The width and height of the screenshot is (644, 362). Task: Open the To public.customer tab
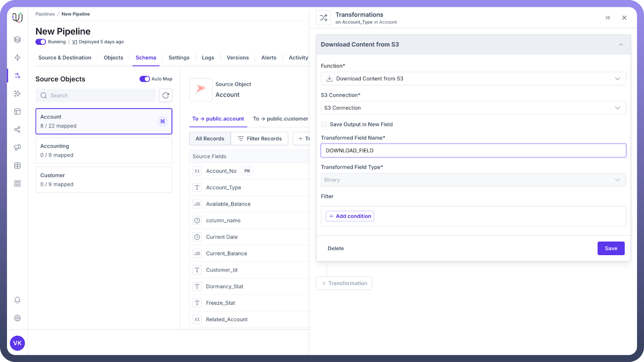pos(280,119)
